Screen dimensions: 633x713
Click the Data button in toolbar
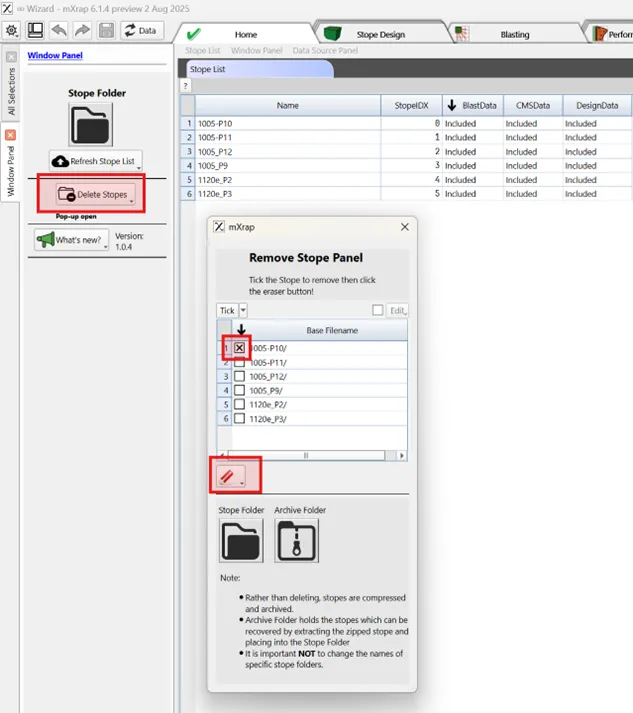(x=142, y=31)
